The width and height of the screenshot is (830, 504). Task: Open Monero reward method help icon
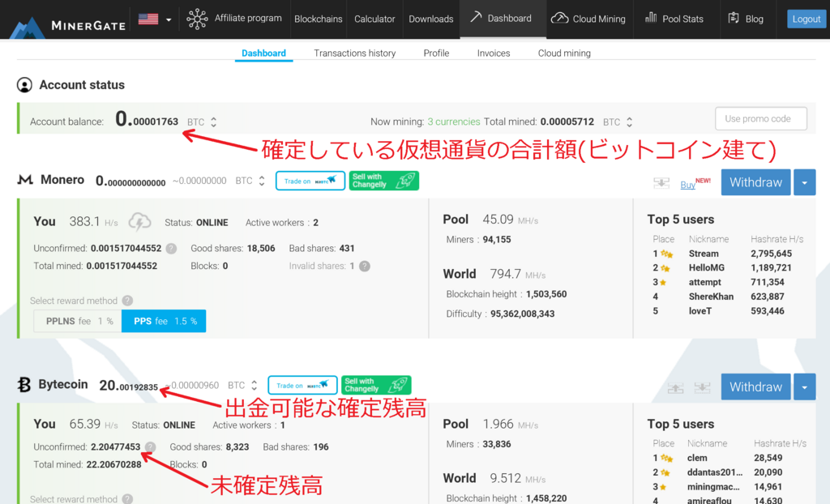tap(127, 301)
